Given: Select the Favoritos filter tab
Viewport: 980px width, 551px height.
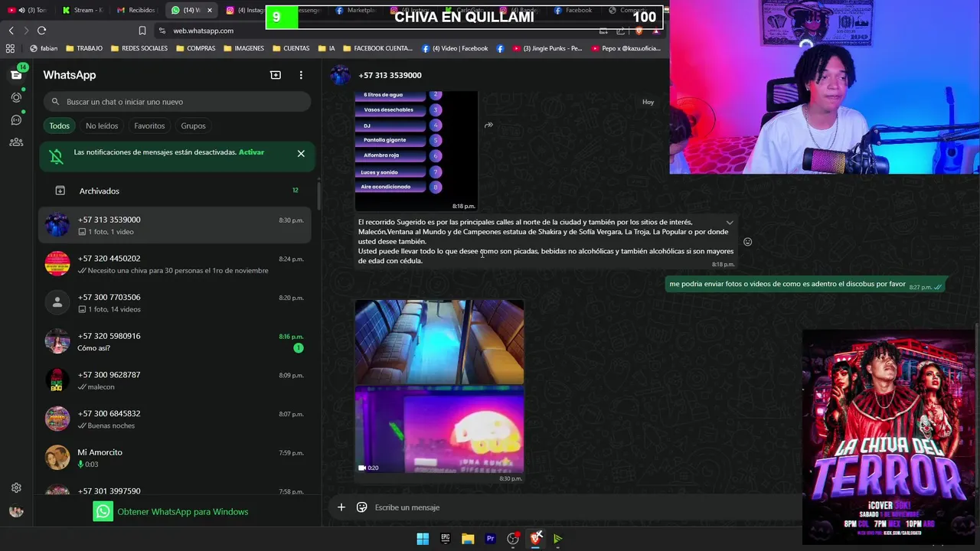Looking at the screenshot, I should pyautogui.click(x=149, y=126).
